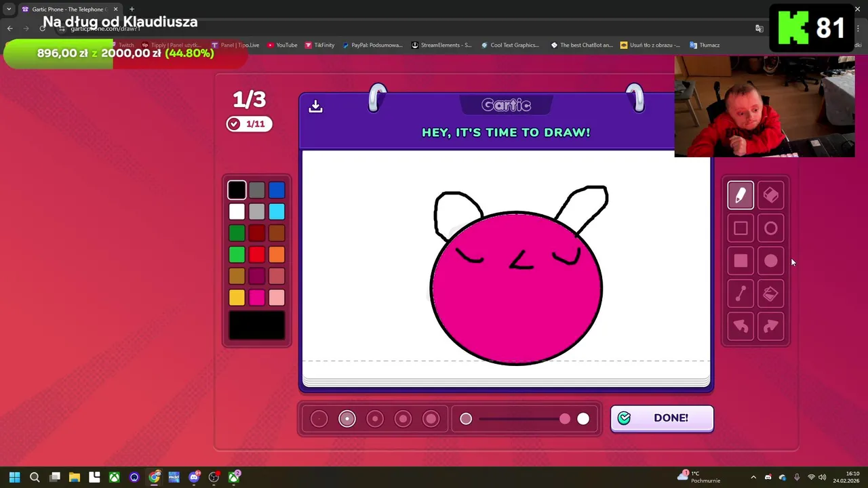Open the new browser tab with plus
The image size is (868, 488).
tap(132, 9)
